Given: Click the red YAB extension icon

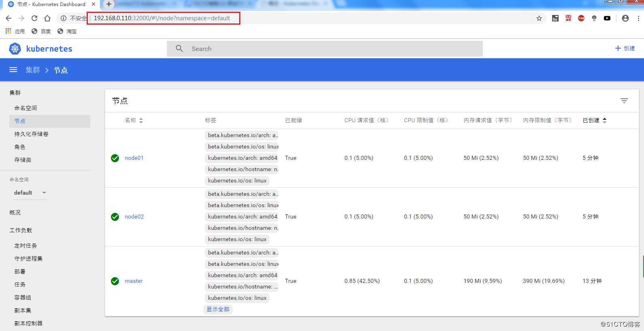Looking at the screenshot, I should point(581,18).
